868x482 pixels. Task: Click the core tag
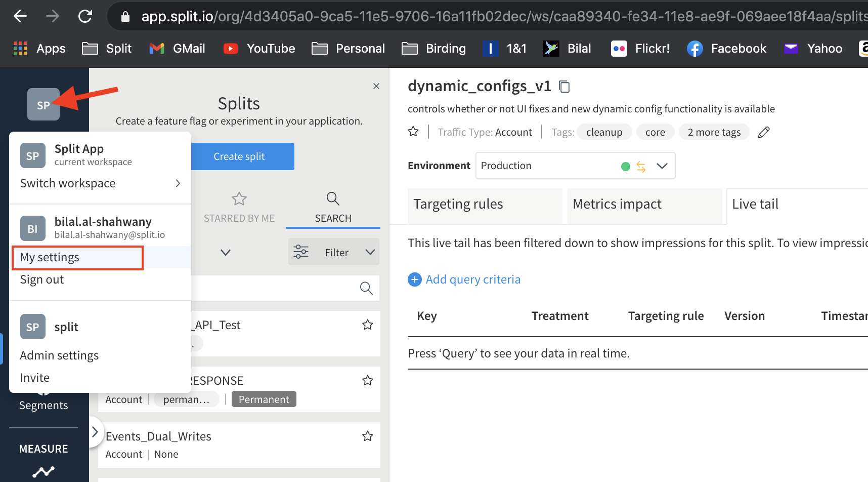(x=655, y=132)
